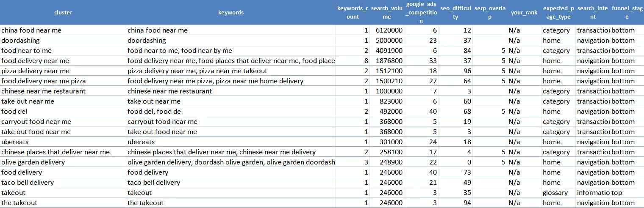The width and height of the screenshot is (644, 208).
Task: Select keywords_count value 8
Action: tap(353, 60)
